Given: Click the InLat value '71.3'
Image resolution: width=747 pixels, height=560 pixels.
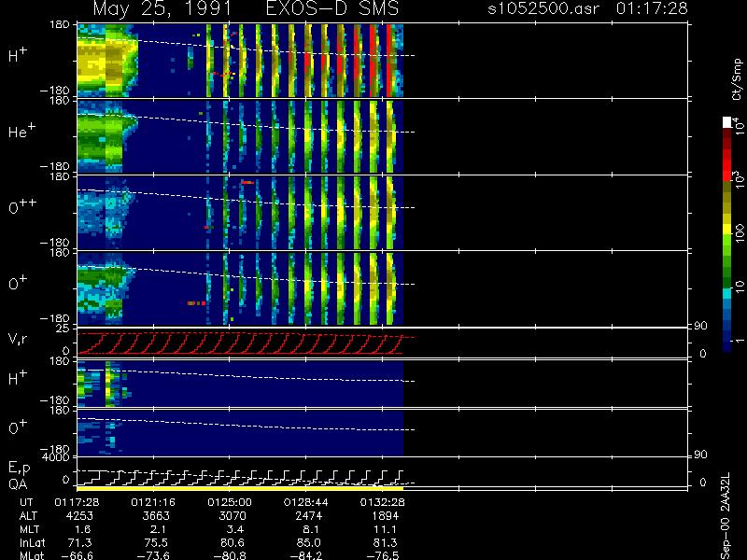Looking at the screenshot, I should point(80,543).
